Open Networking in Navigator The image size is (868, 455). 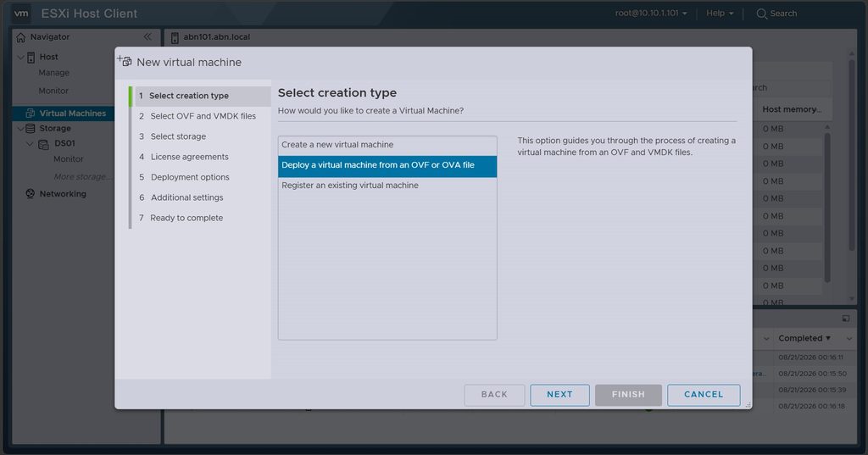coord(63,194)
